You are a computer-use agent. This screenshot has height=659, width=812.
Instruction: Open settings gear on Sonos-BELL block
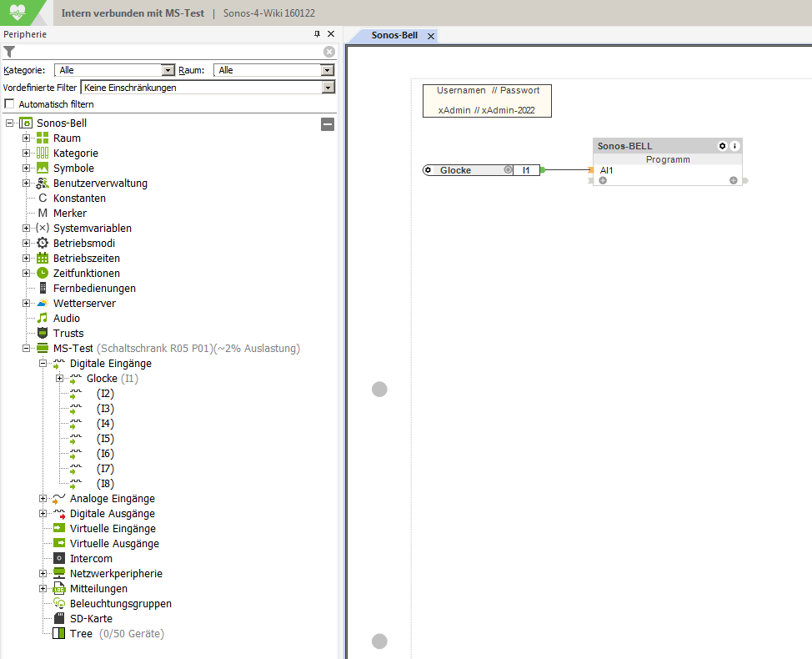pyautogui.click(x=723, y=146)
